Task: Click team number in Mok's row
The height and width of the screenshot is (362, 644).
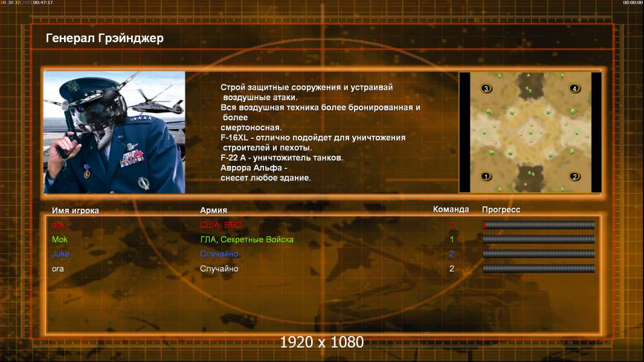Action: [451, 240]
